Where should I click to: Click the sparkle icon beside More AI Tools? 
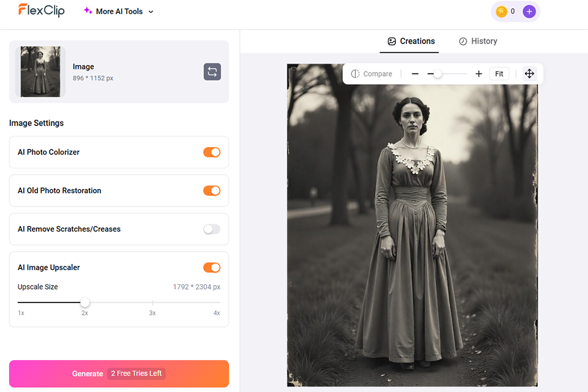88,11
